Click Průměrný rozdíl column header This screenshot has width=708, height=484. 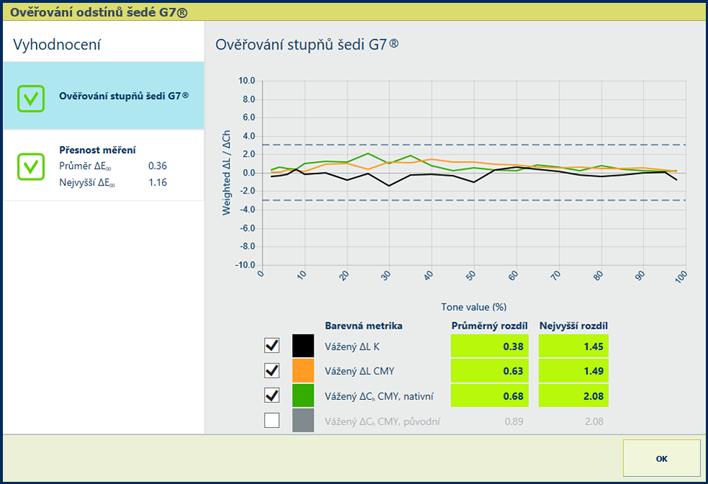coord(489,326)
